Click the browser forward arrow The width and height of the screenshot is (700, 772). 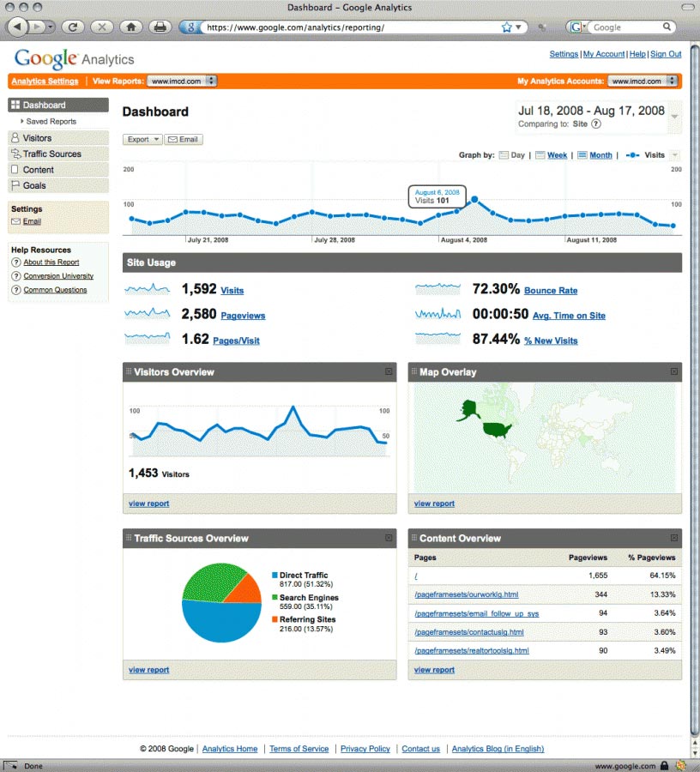pos(36,27)
